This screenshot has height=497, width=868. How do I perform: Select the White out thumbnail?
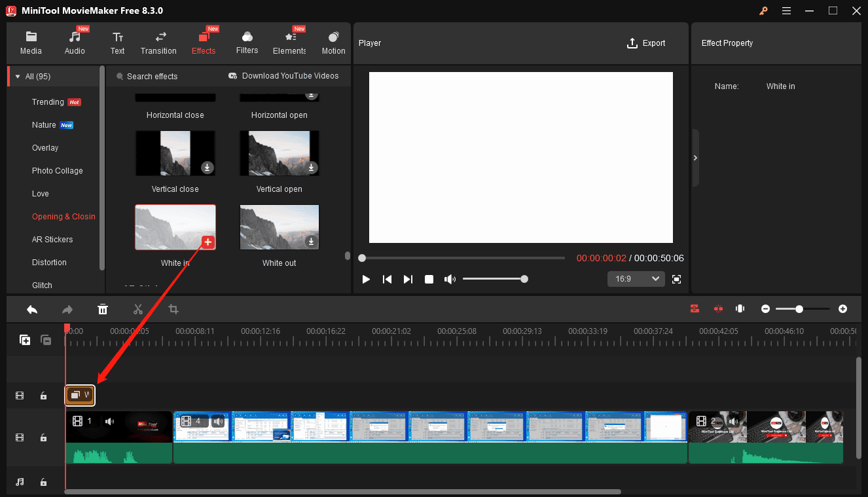pyautogui.click(x=280, y=227)
